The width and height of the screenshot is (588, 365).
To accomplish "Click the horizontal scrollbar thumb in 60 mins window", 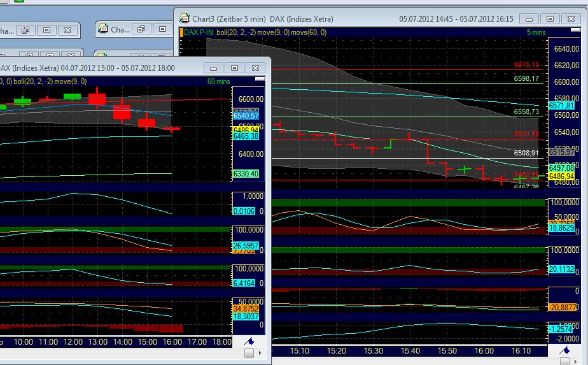I will 249,353.
